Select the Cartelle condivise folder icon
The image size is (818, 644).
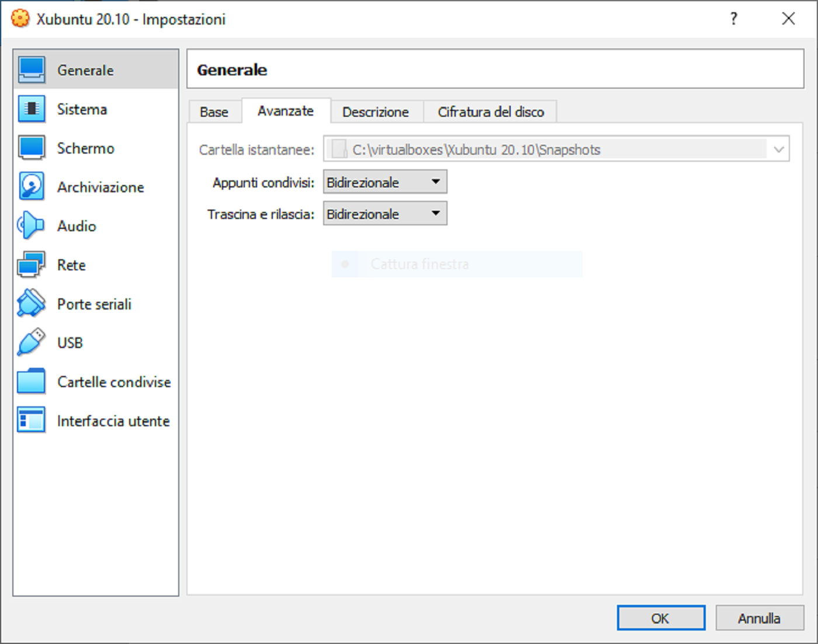(x=30, y=381)
